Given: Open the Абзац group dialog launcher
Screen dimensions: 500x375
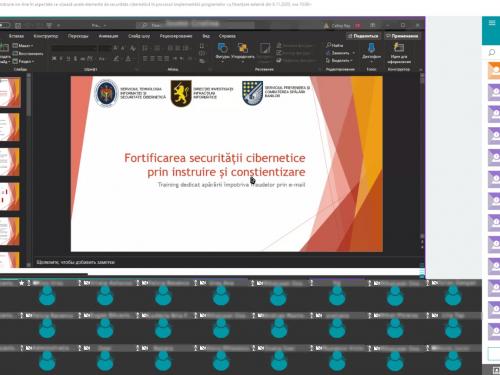Looking at the screenshot, I should click(210, 70).
